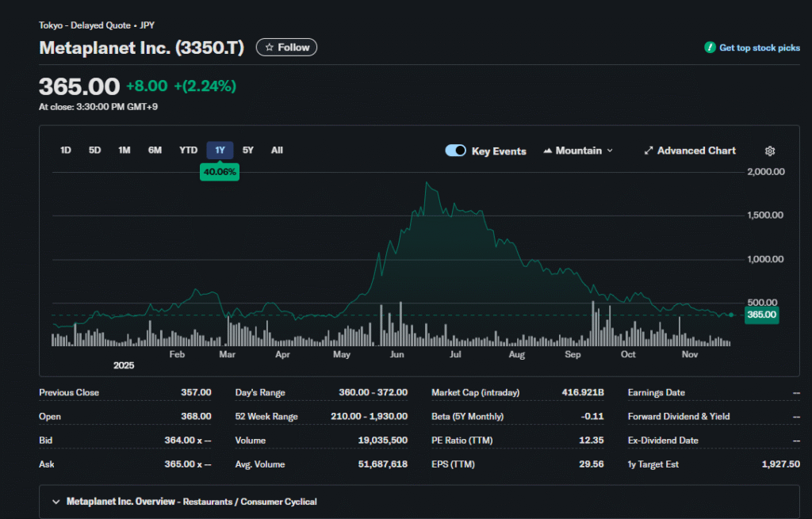Open the Mountain chart style dropdown
This screenshot has width=812, height=519.
click(x=578, y=151)
